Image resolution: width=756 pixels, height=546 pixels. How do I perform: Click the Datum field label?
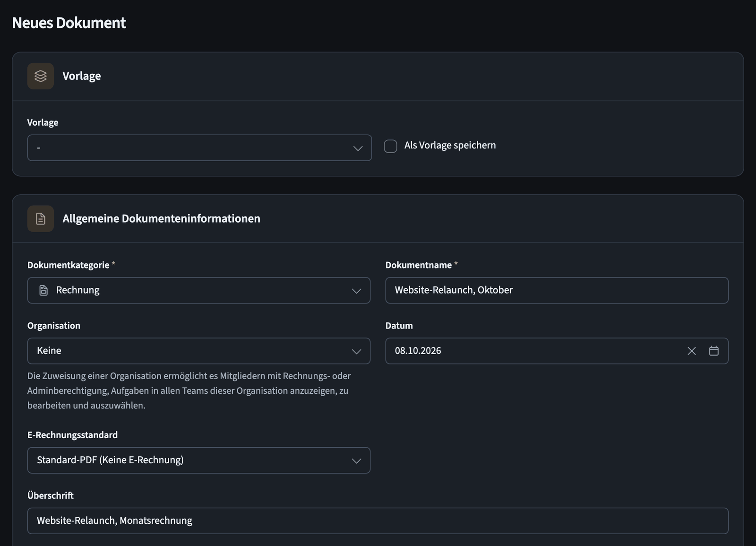399,325
